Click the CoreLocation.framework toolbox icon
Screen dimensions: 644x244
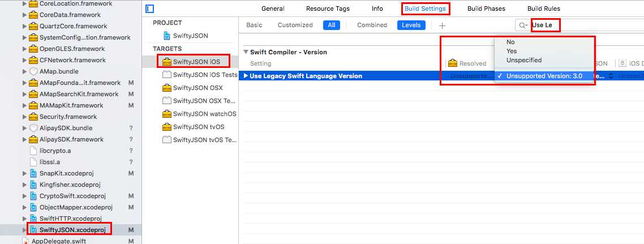point(34,4)
